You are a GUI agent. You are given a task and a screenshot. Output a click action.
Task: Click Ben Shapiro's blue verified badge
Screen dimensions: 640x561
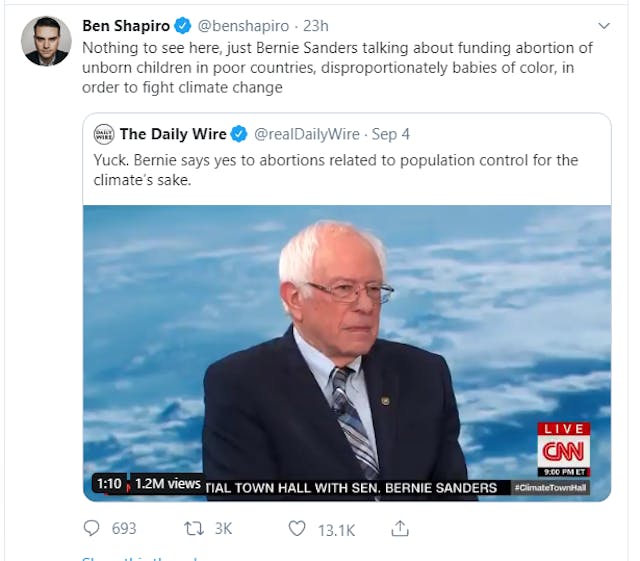click(x=184, y=25)
